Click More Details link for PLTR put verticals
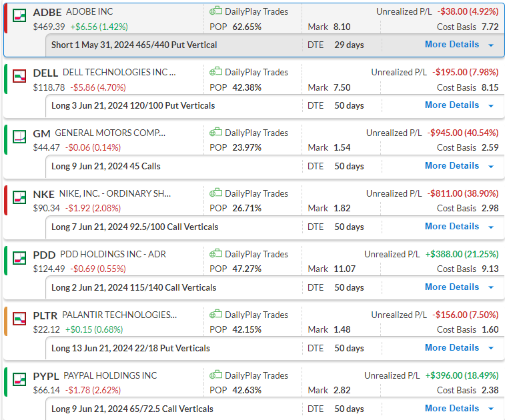 [452, 347]
